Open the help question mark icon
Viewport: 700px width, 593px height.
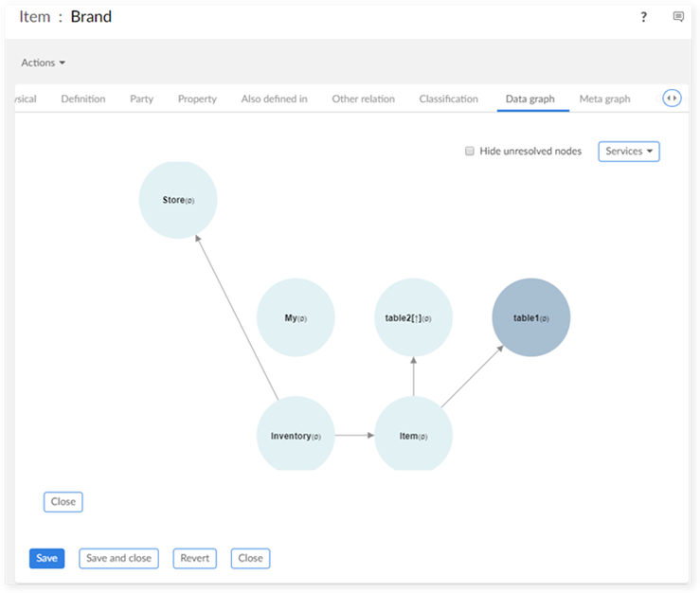(644, 17)
